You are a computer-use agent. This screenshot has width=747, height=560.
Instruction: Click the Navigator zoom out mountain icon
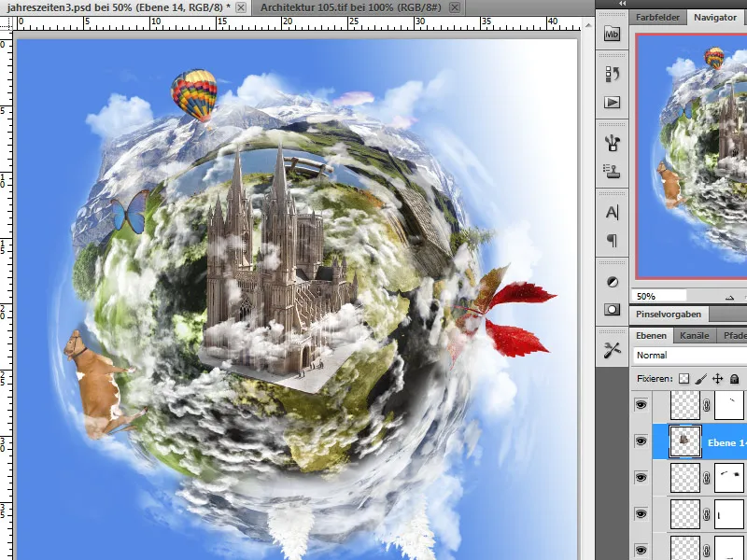coord(729,297)
